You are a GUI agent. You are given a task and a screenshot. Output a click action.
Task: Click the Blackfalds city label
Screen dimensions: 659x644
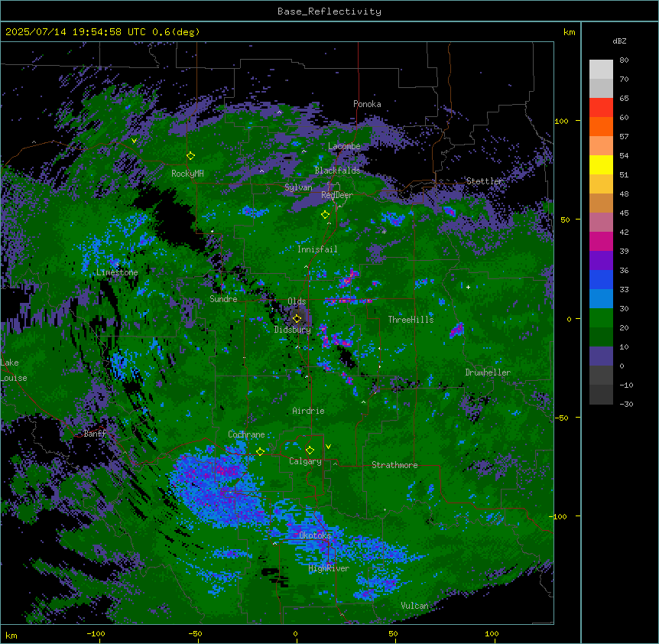tap(337, 171)
